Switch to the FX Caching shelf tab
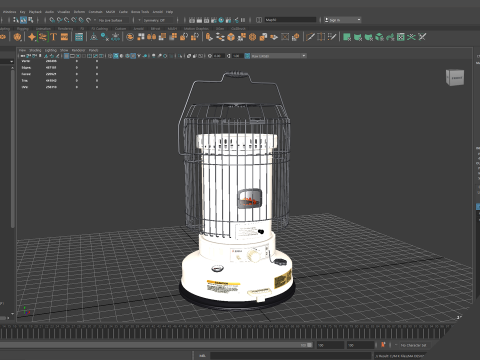The height and width of the screenshot is (360, 480). point(100,29)
